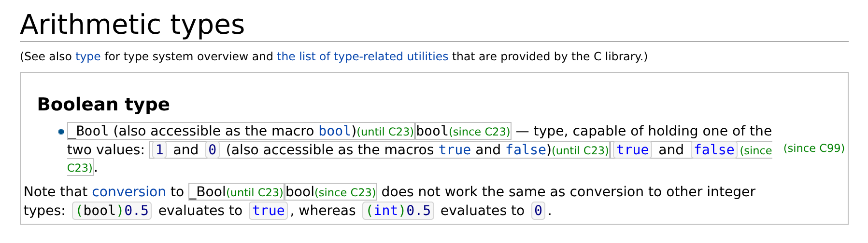Screen dimensions: 868x243
Task: Open the "type" system overview link
Action: click(88, 56)
